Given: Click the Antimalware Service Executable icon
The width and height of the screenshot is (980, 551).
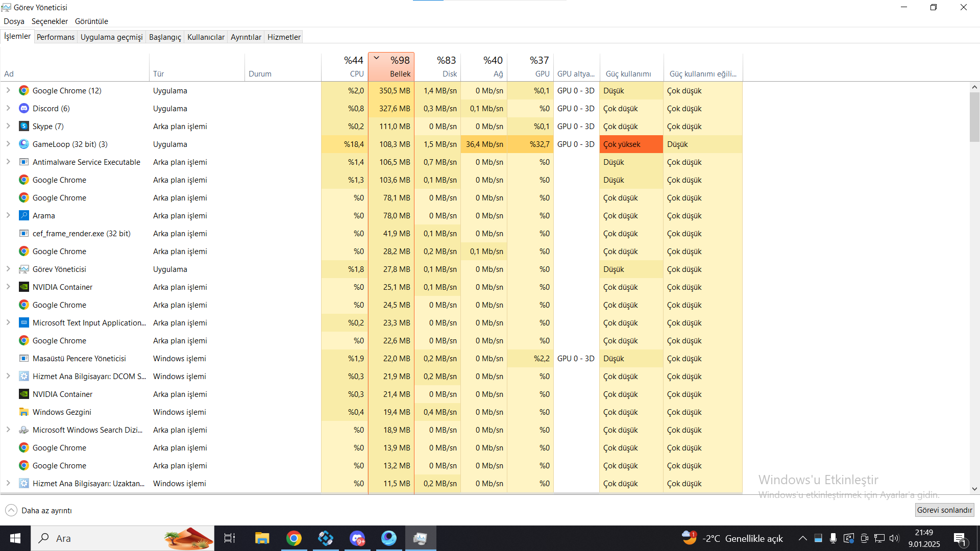Looking at the screenshot, I should [24, 162].
